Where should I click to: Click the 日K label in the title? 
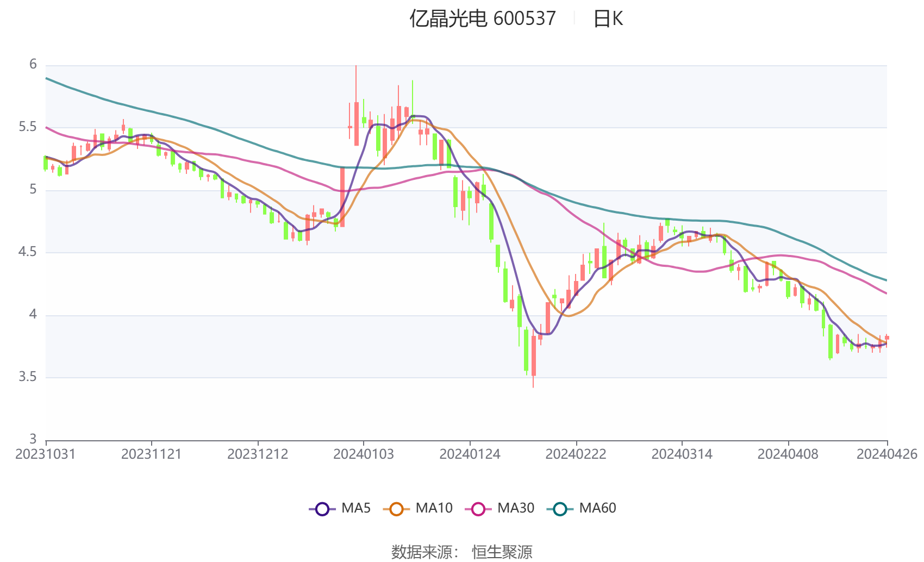tap(608, 18)
